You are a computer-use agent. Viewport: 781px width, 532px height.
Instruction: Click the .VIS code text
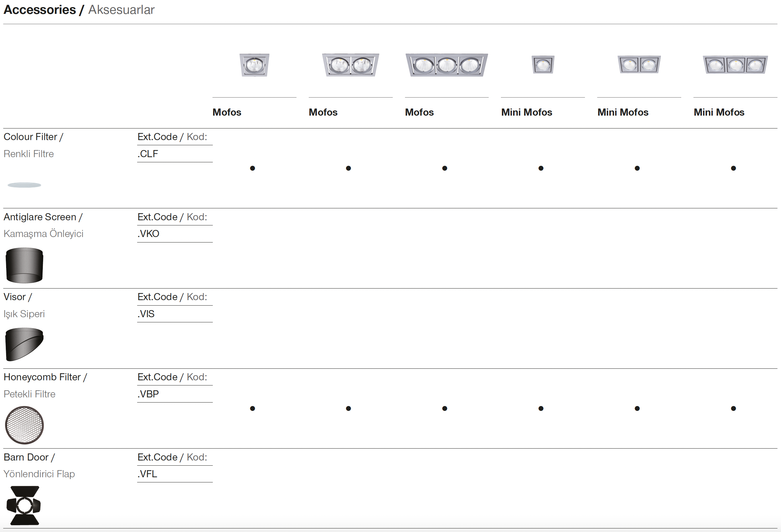click(x=146, y=314)
